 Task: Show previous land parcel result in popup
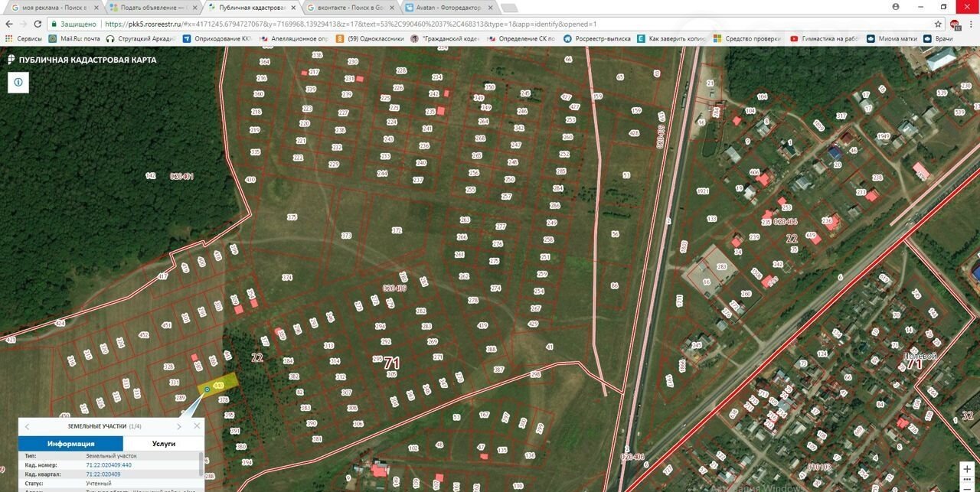click(28, 426)
